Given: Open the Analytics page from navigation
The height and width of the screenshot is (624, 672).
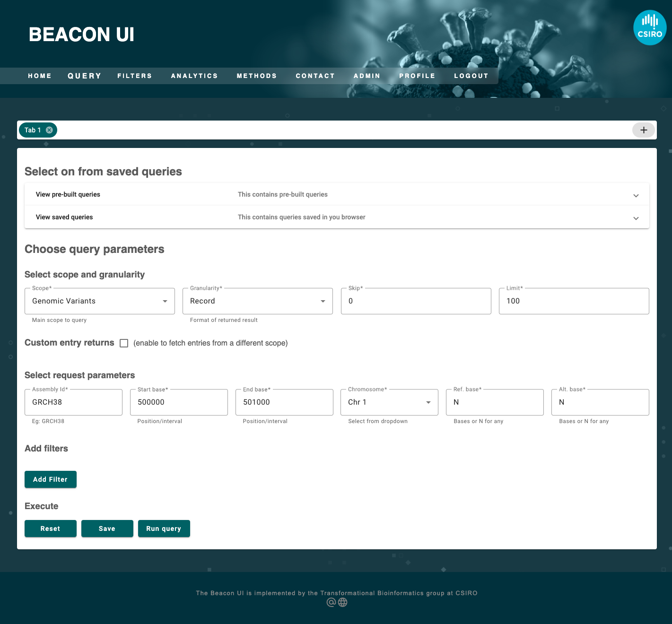Looking at the screenshot, I should [194, 76].
